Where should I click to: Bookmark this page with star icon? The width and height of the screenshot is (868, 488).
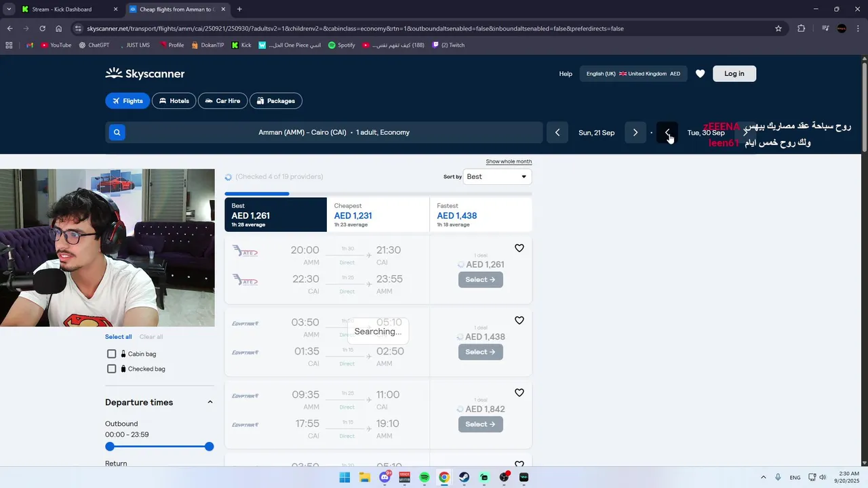coord(778,28)
